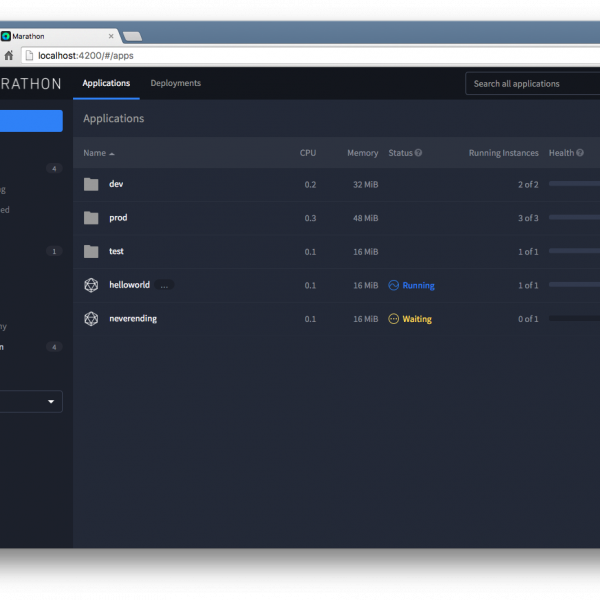Click the Waiting status icon
This screenshot has width=600, height=600.
pos(394,319)
